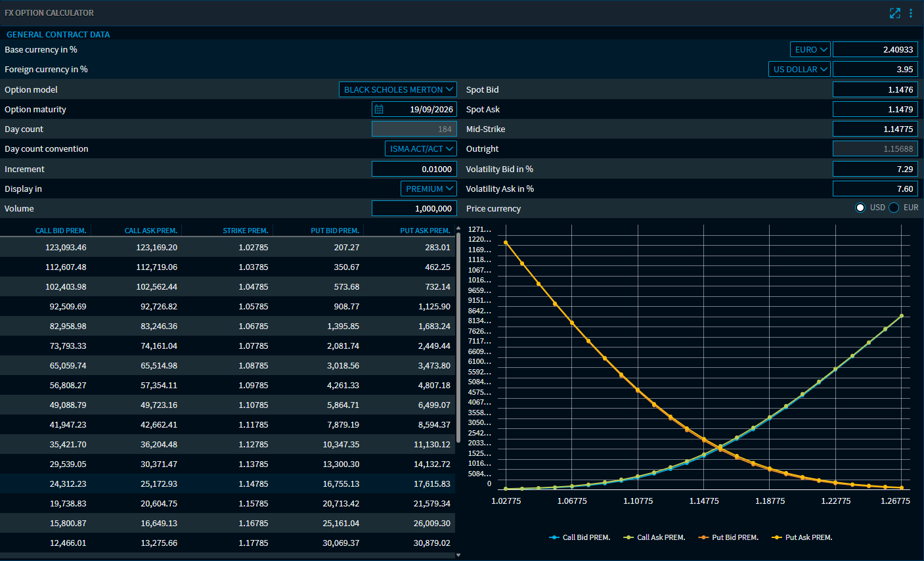
Task: Click the Volume input field
Action: pos(414,208)
